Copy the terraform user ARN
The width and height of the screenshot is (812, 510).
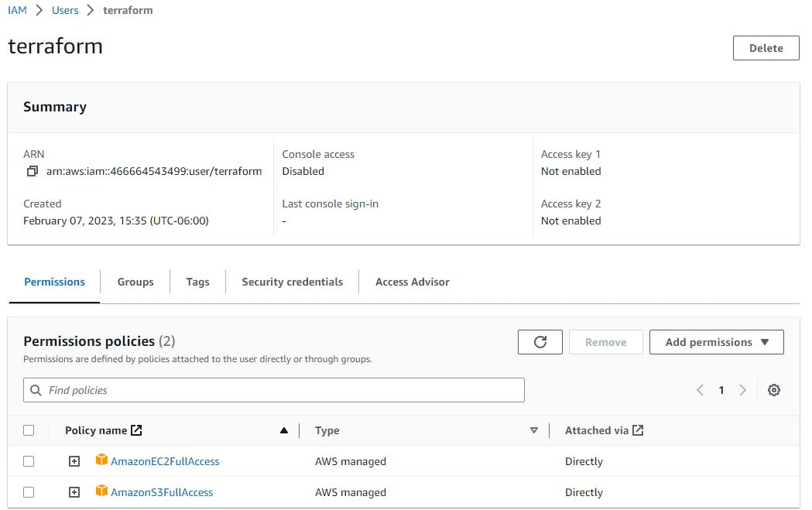[33, 171]
